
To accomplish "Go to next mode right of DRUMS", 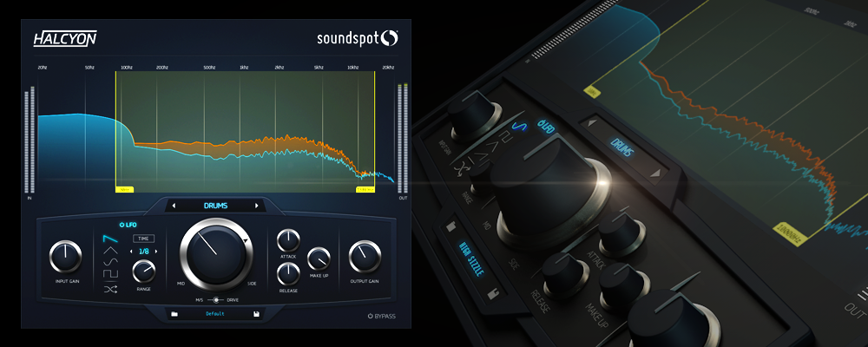I will tap(257, 206).
